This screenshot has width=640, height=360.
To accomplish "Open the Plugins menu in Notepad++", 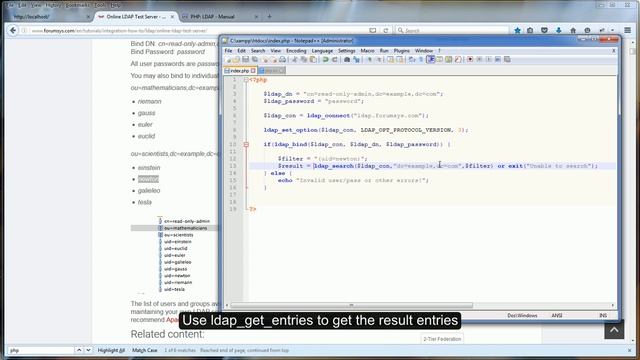I will (402, 51).
